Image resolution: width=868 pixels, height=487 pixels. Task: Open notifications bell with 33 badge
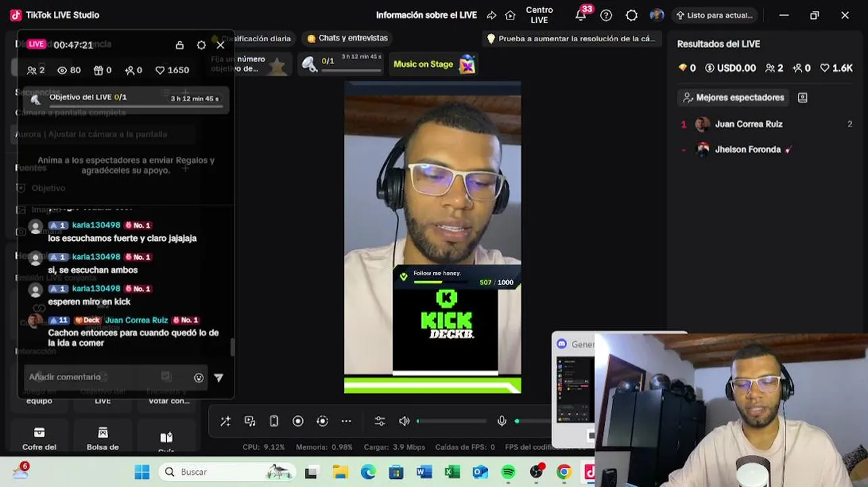581,14
